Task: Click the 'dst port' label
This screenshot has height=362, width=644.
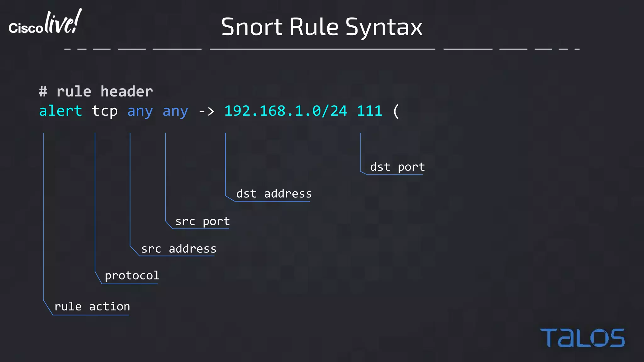Action: pos(397,167)
